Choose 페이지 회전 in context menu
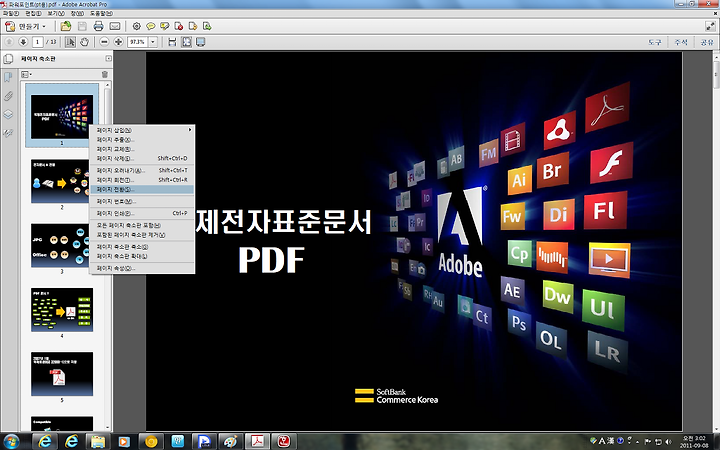Screen dimensions: 720x450 point(142,180)
